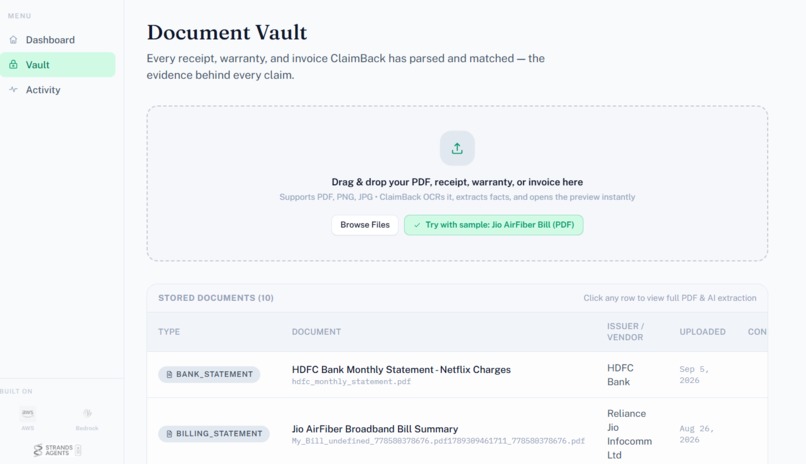Click the Browse Files button
806x464 pixels.
[365, 225]
